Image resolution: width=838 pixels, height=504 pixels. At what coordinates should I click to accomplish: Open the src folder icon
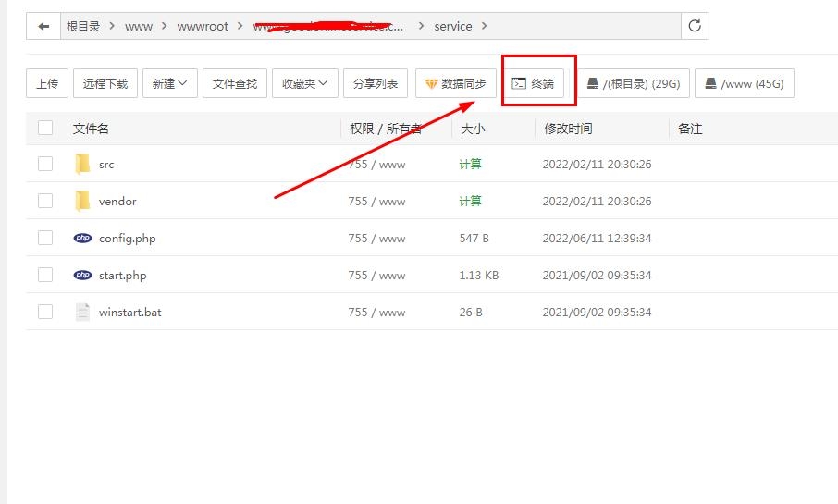click(82, 164)
